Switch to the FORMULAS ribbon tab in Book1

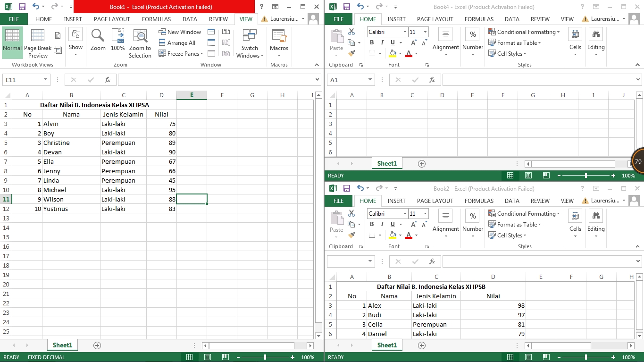pos(156,19)
